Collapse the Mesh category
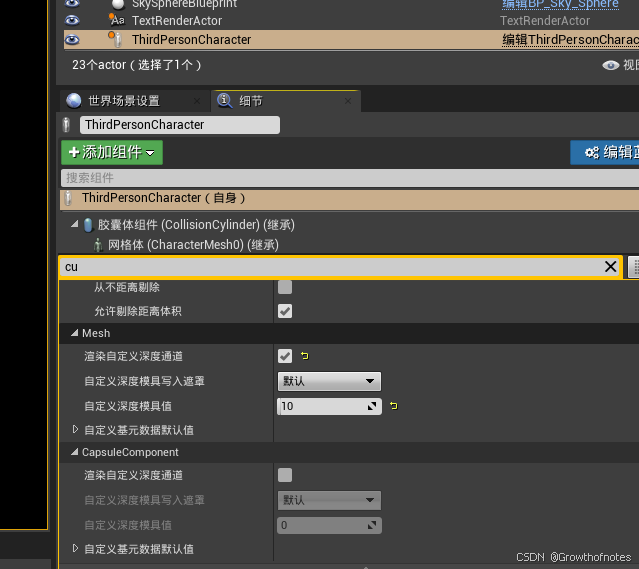Image resolution: width=639 pixels, height=569 pixels. (75, 333)
